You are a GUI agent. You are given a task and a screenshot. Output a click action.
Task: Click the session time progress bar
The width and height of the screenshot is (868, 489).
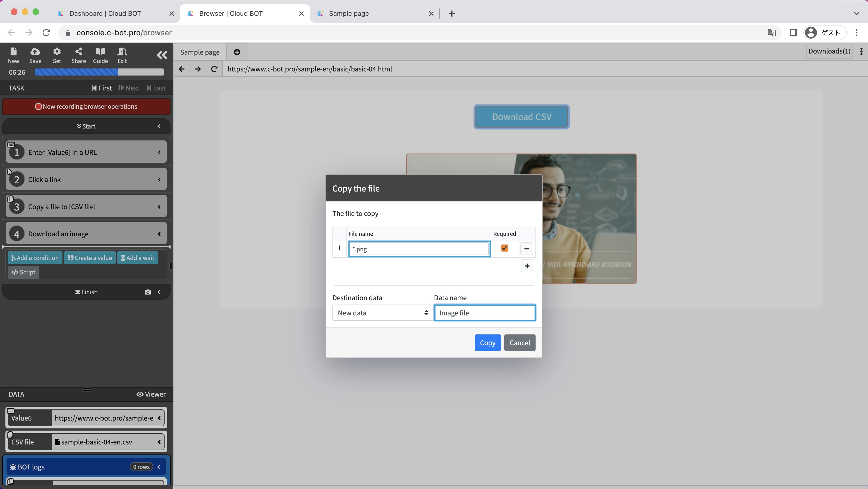99,72
